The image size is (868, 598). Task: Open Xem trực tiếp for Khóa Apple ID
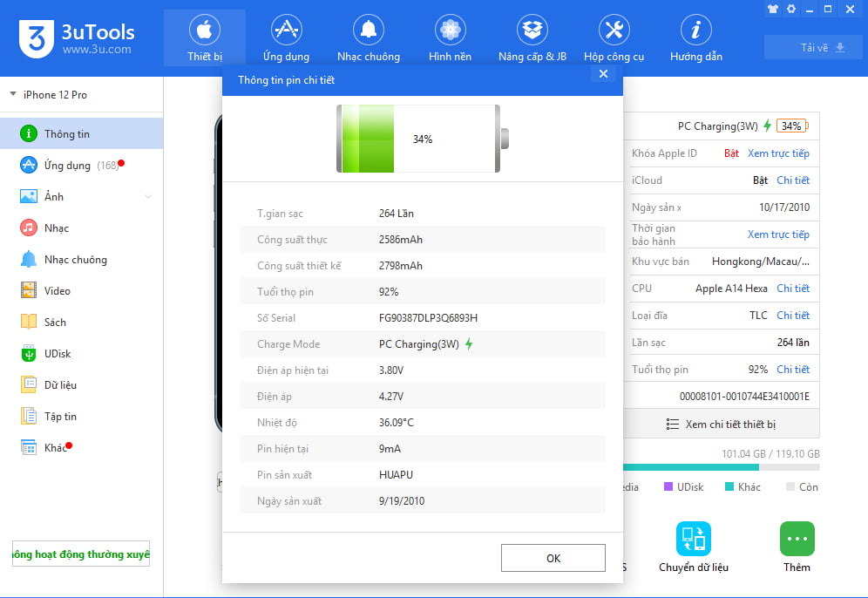[778, 153]
